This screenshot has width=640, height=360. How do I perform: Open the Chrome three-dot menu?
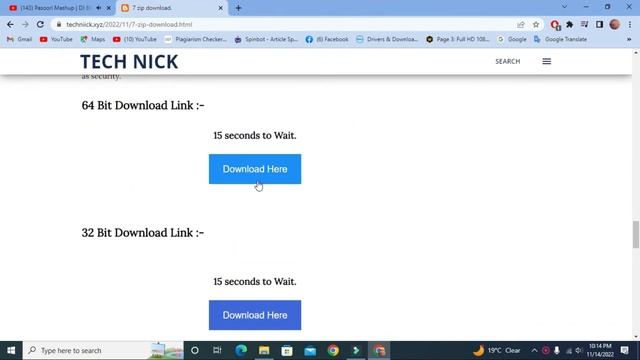[630, 24]
